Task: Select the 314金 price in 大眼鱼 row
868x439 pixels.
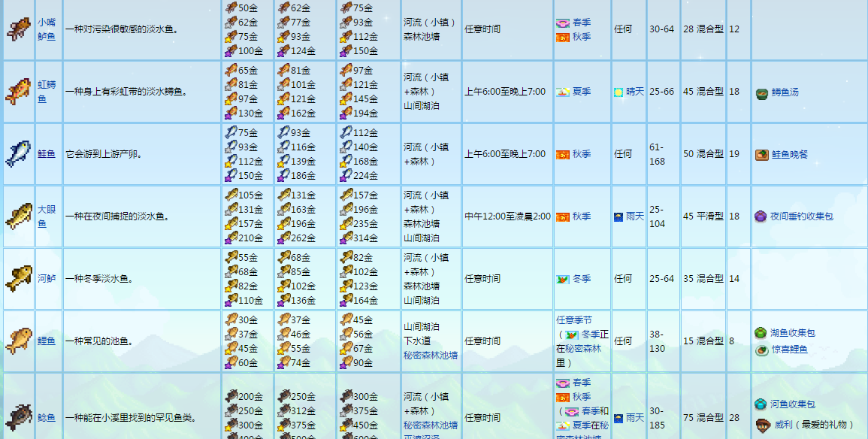Action: coord(365,238)
